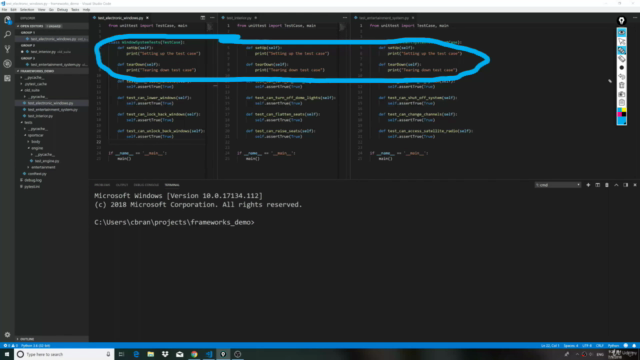Screen dimensions: 640x360
Task: Open Chrome from the Windows taskbar
Action: [194, 354]
